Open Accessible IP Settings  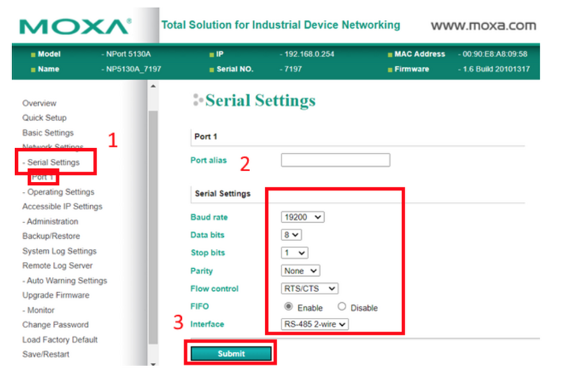pos(62,206)
